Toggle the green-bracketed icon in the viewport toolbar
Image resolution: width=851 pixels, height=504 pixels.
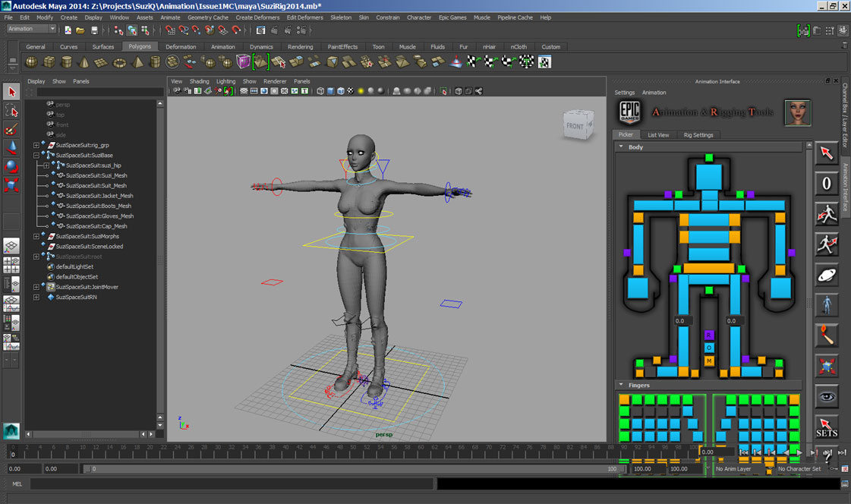pos(229,91)
